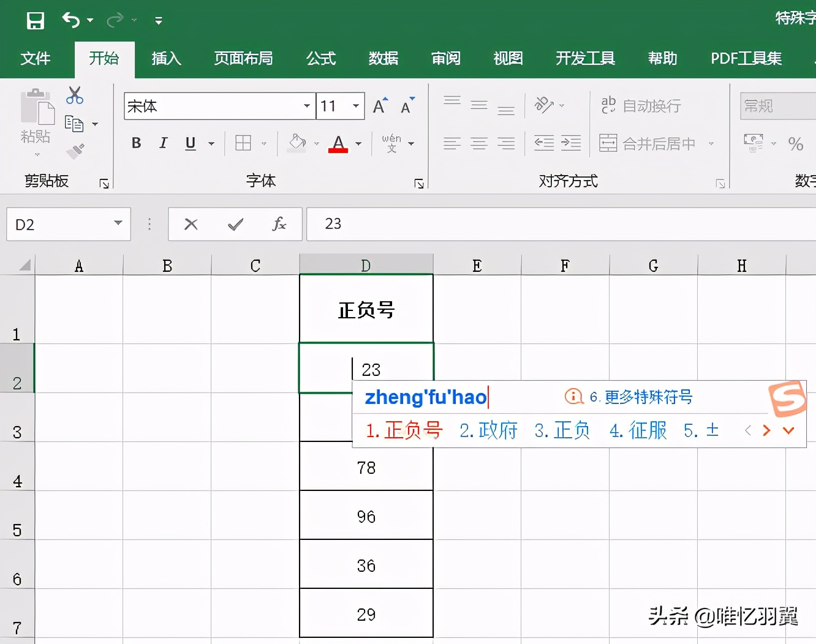Screen dimensions: 816x644
Task: Open the 文件 File tab
Action: click(x=36, y=59)
